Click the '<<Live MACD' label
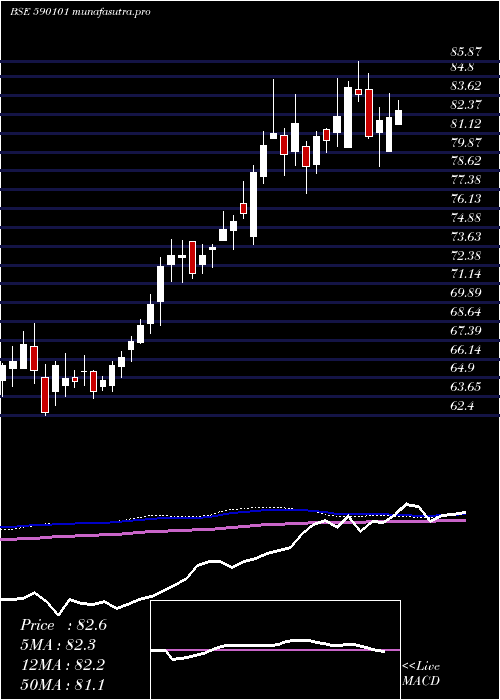Image resolution: width=500 pixels, height=700 pixels. pos(421,674)
